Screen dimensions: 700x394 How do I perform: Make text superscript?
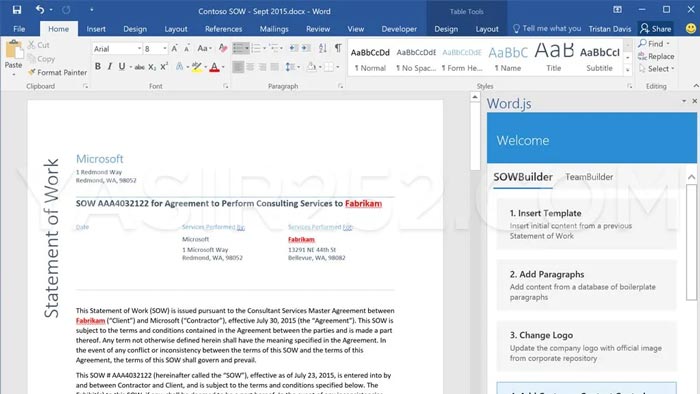click(164, 67)
